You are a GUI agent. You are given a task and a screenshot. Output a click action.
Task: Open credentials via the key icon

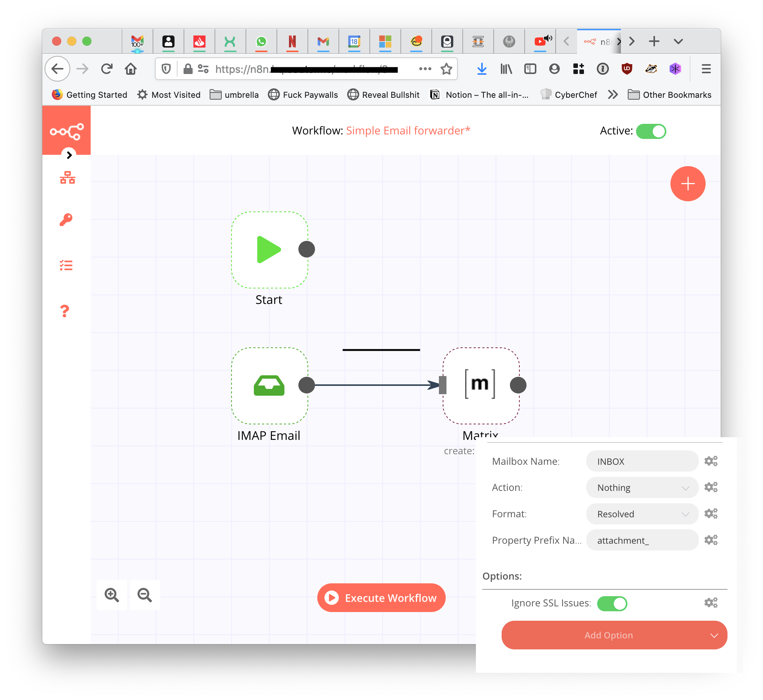coord(66,219)
